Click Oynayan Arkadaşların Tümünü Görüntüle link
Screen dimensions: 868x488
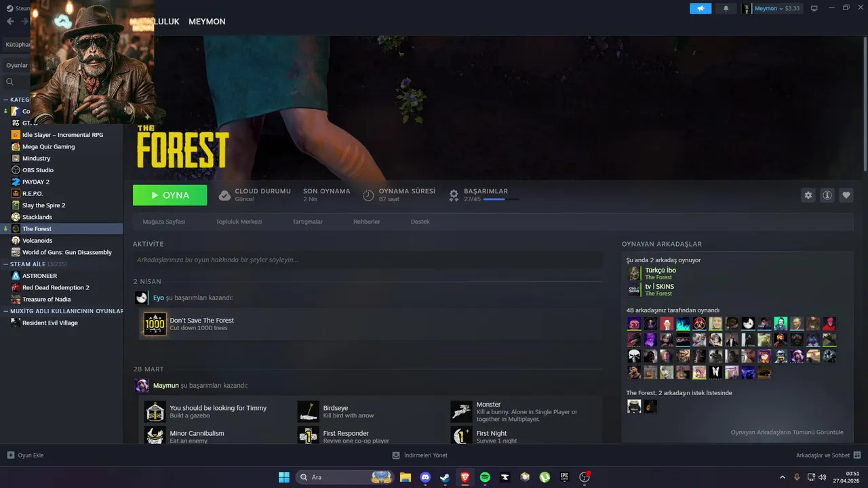click(x=787, y=432)
